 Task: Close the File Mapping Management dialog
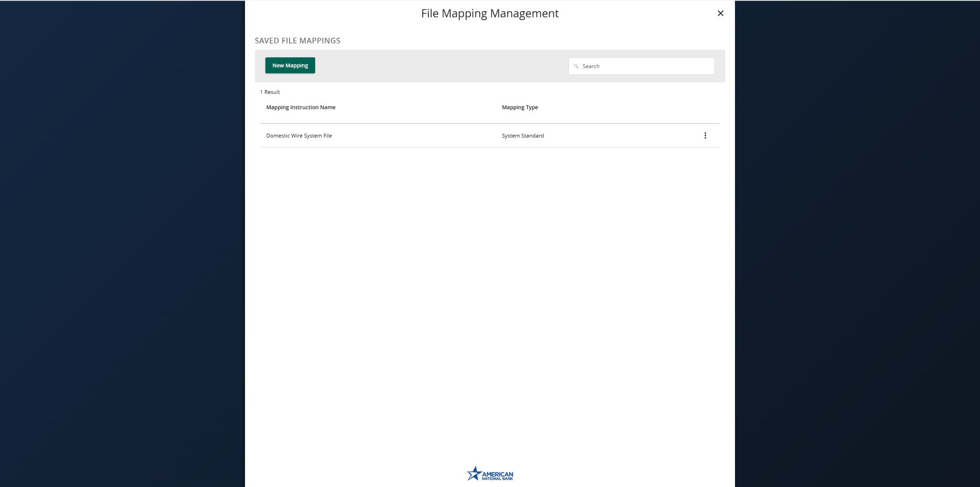pyautogui.click(x=720, y=13)
